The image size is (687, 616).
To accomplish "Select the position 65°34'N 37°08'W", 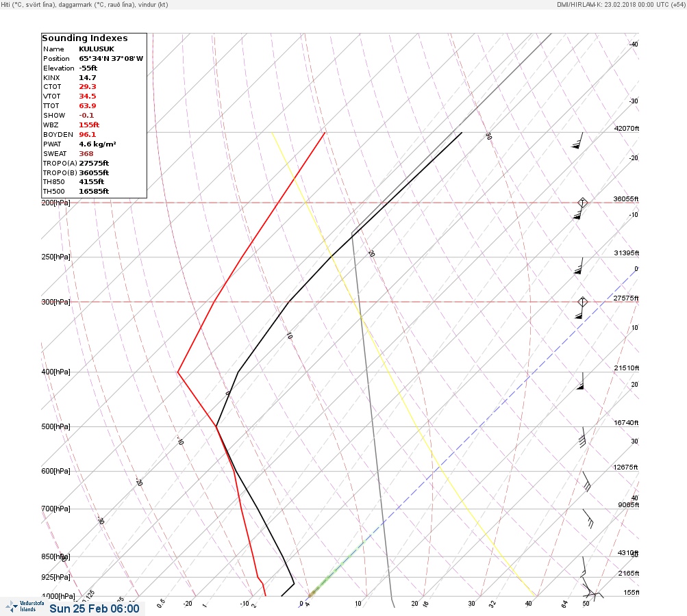I will tap(111, 59).
